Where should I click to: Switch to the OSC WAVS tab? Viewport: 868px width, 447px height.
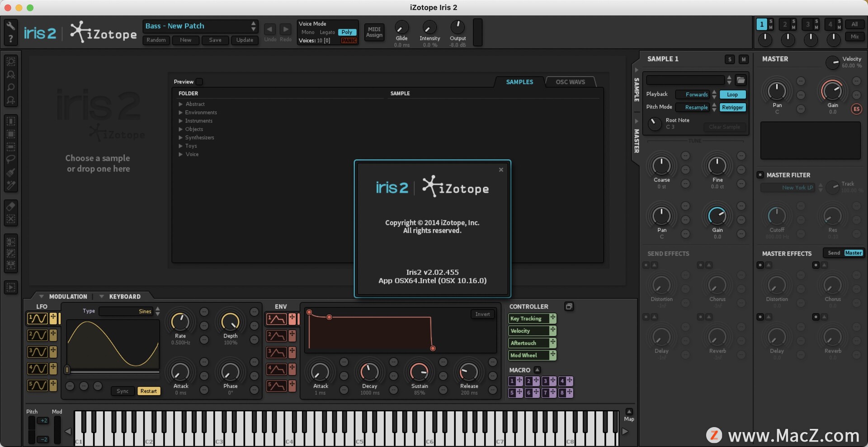pos(571,82)
